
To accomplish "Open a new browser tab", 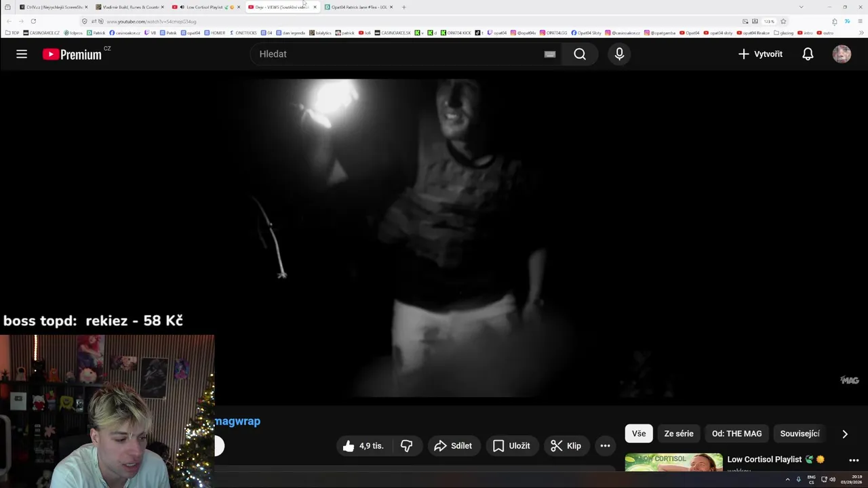I will pos(403,7).
